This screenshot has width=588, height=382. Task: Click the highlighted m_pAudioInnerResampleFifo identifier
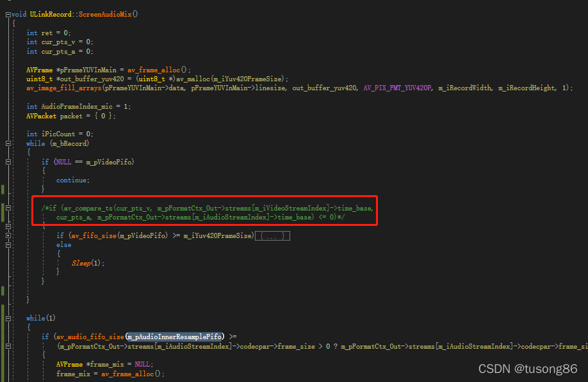174,337
